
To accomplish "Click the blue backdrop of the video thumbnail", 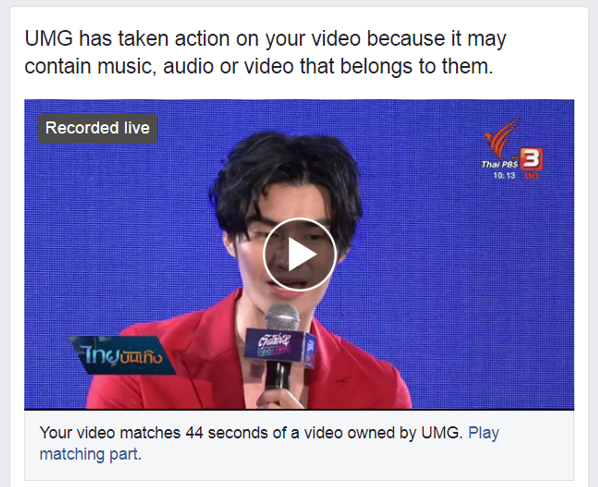I will click(458, 267).
